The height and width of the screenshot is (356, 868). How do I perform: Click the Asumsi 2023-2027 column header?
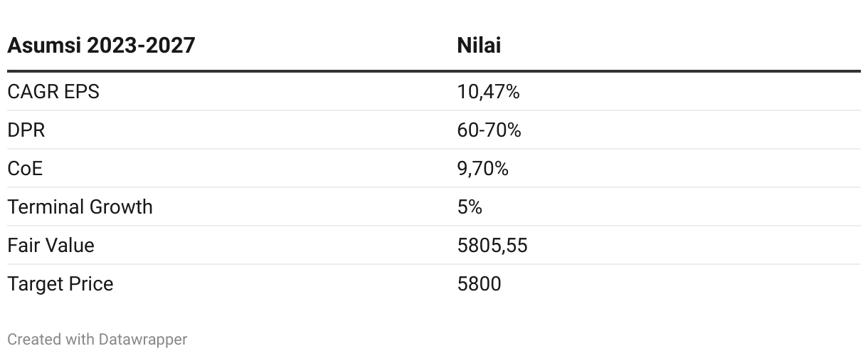click(x=101, y=46)
